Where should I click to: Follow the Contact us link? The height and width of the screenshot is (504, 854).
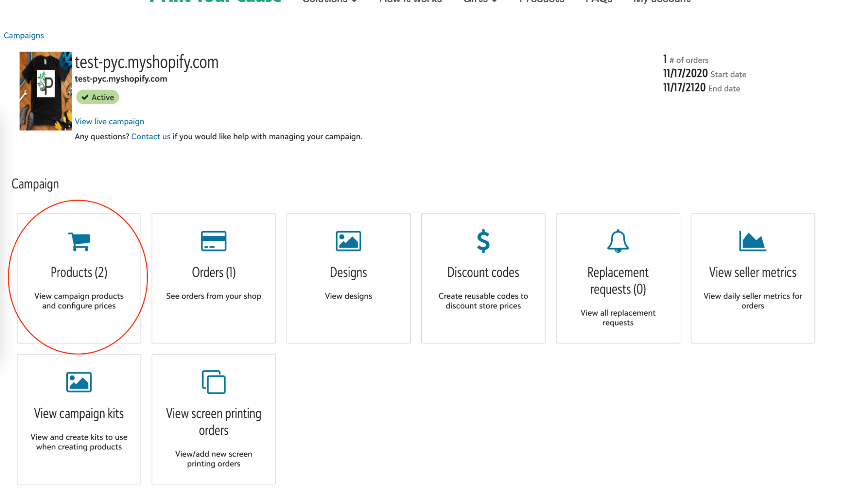click(150, 137)
